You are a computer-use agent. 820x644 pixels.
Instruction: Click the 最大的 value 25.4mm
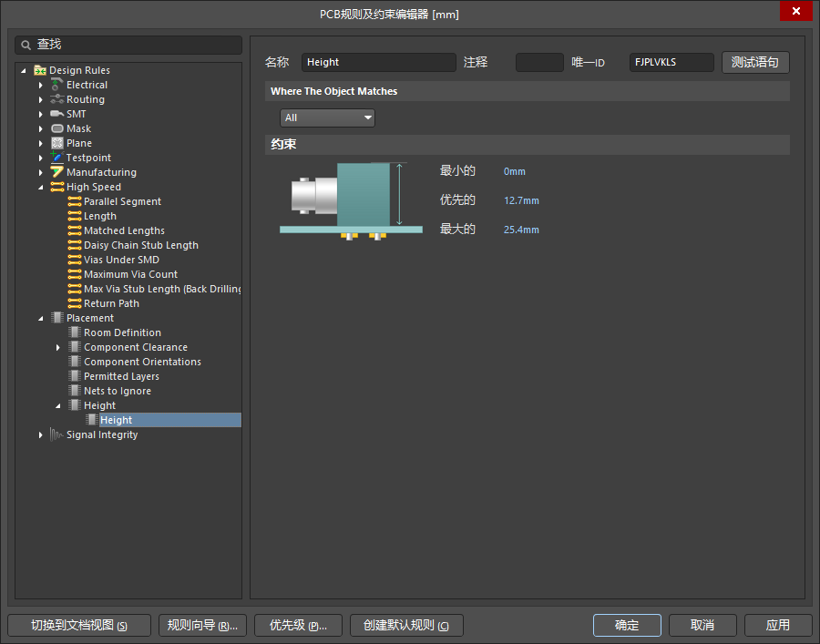[521, 230]
